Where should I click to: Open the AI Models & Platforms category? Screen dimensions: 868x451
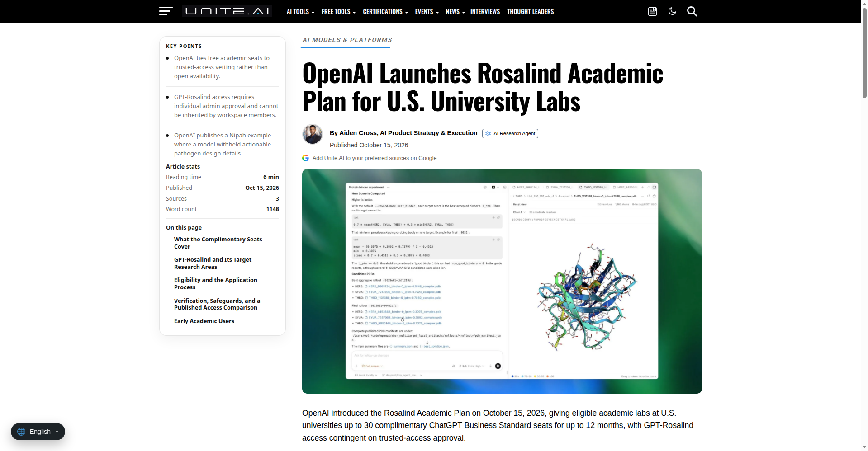pyautogui.click(x=347, y=40)
